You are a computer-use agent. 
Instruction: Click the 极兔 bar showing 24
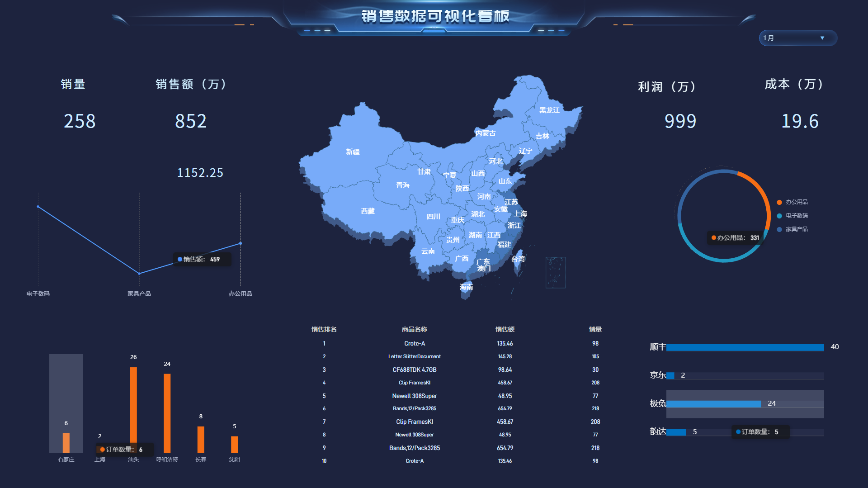pos(713,404)
